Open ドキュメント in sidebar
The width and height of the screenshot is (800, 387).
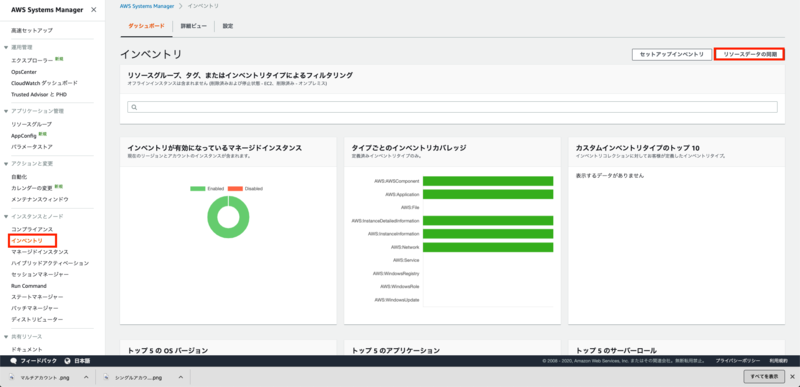point(27,350)
